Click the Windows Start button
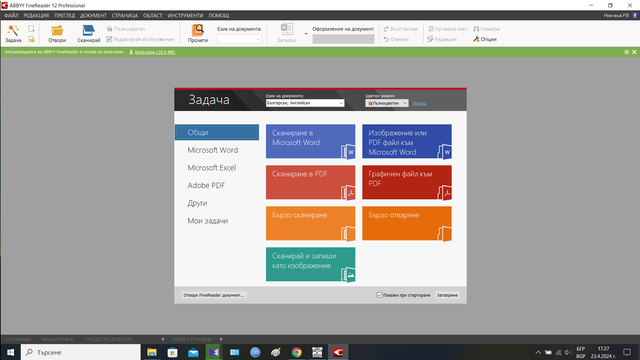 pos(10,352)
